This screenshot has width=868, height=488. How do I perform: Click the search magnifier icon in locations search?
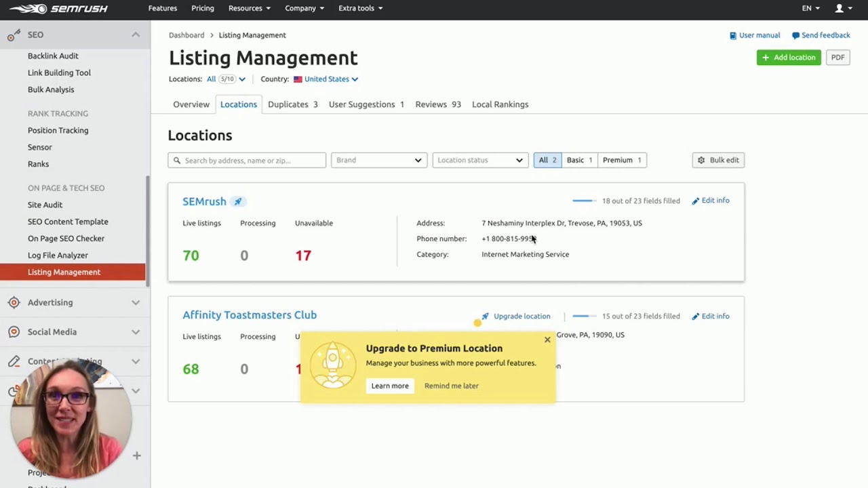coord(177,161)
